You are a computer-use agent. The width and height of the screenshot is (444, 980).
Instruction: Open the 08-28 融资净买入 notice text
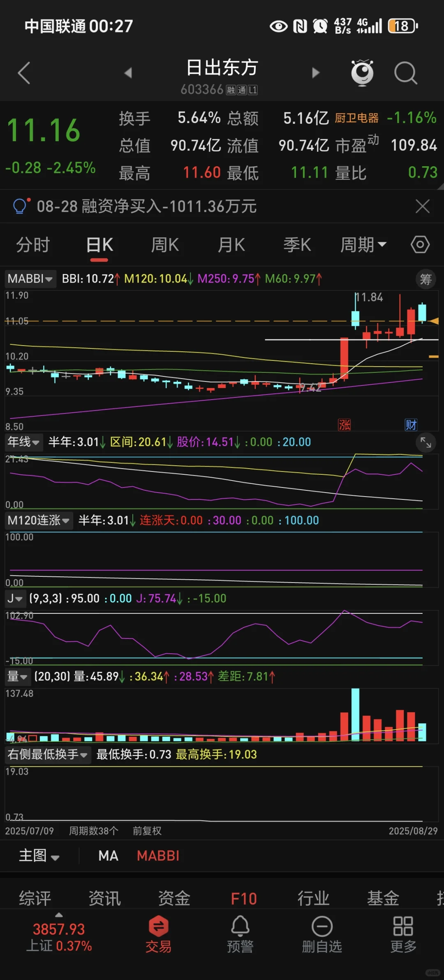click(147, 206)
